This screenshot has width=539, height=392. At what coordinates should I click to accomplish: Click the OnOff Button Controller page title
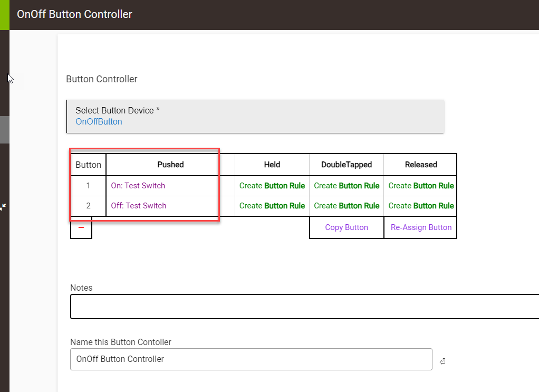pyautogui.click(x=74, y=14)
